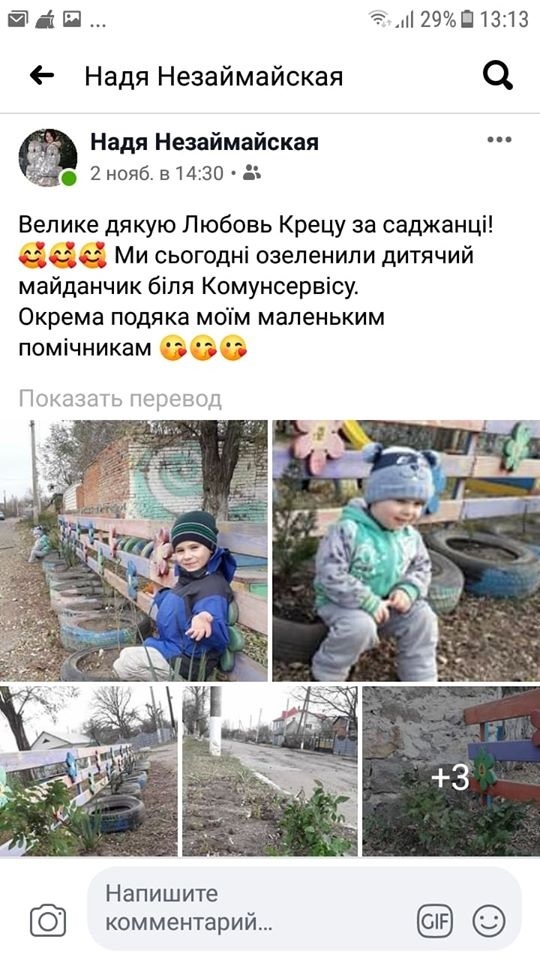Viewport: 540px width, 960px height.
Task: Click Показать перевод link
Action: point(120,399)
